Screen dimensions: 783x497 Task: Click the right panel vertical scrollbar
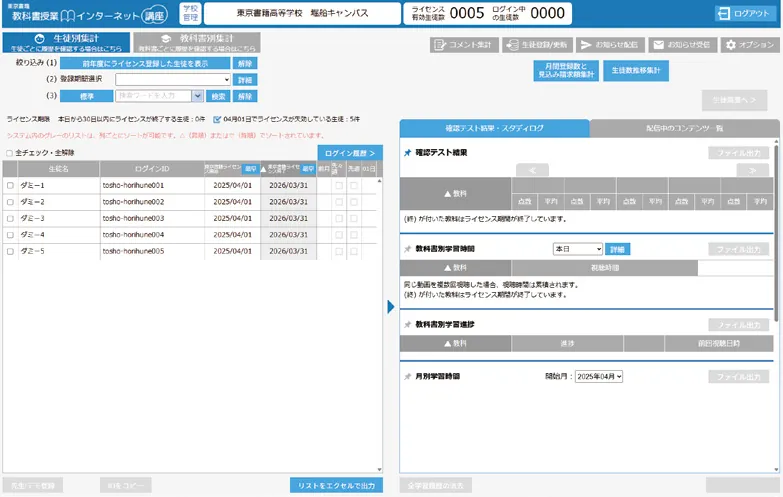click(776, 233)
